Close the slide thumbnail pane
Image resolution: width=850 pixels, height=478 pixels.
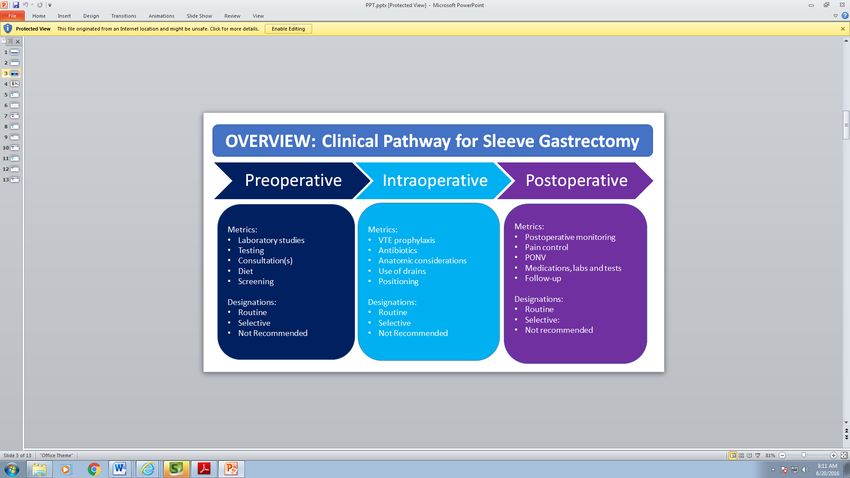(x=18, y=41)
